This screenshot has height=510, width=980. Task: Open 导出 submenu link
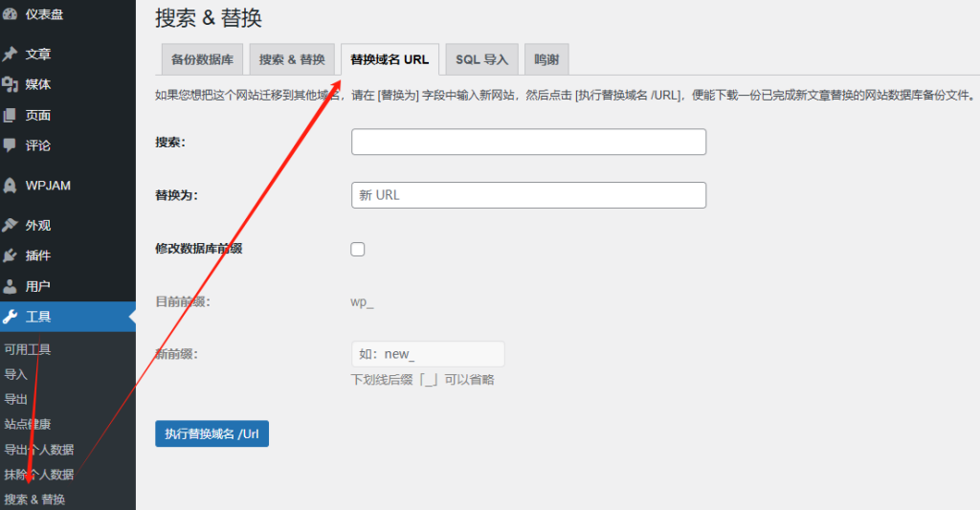(x=15, y=399)
